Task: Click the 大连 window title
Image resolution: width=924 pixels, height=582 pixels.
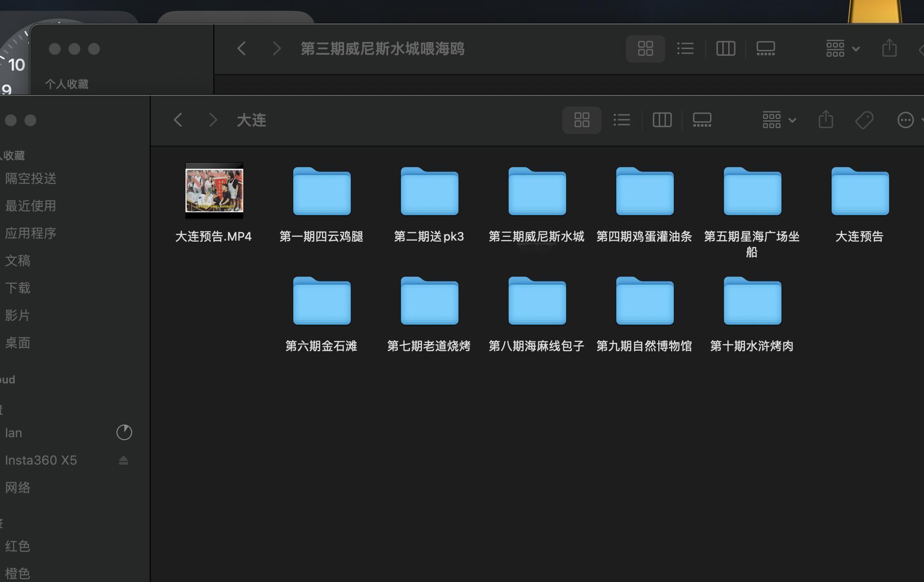Action: tap(252, 120)
